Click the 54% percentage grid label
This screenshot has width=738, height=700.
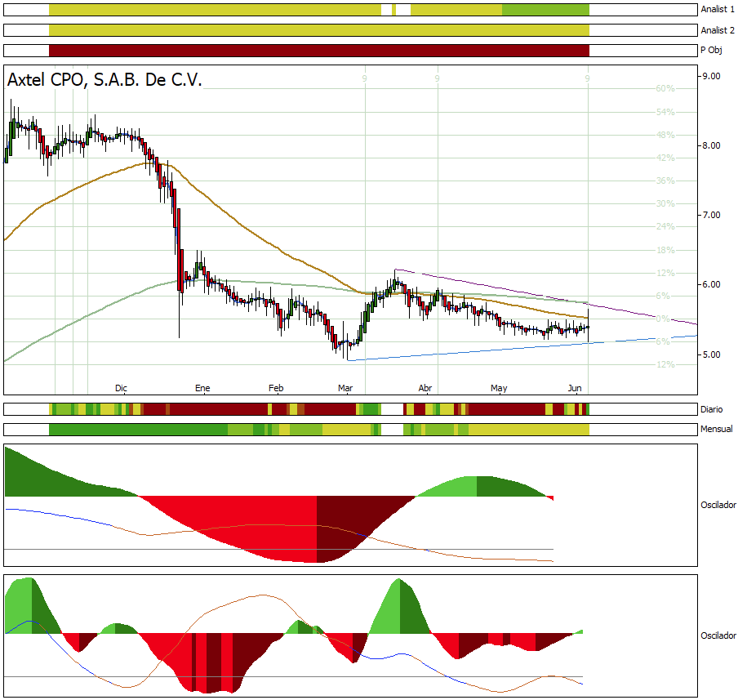pos(665,112)
